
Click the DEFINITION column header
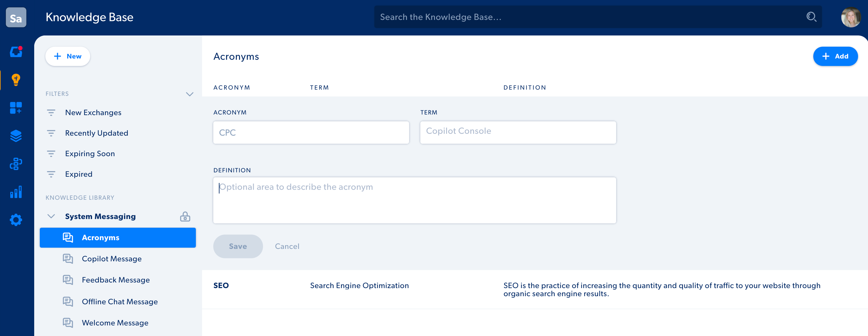coord(525,88)
